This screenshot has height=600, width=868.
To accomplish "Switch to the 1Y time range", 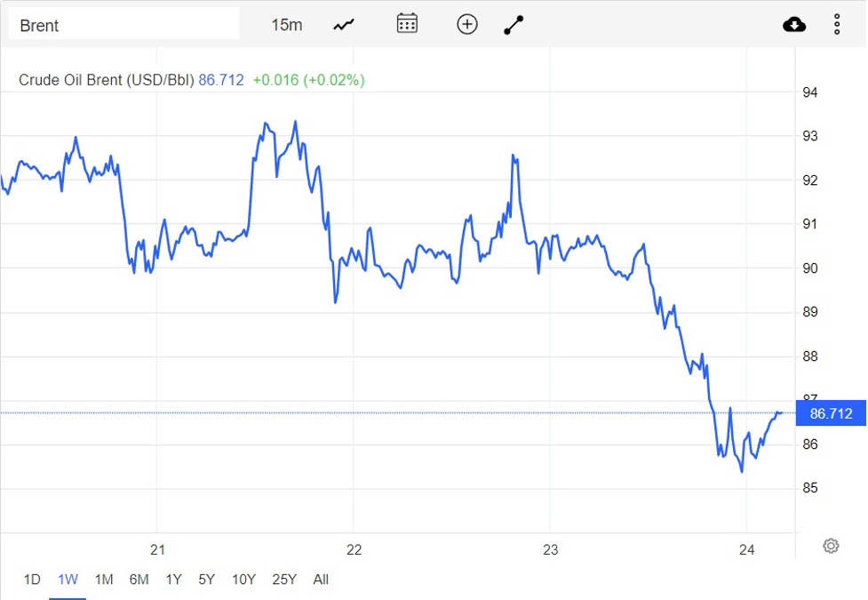I will (173, 580).
